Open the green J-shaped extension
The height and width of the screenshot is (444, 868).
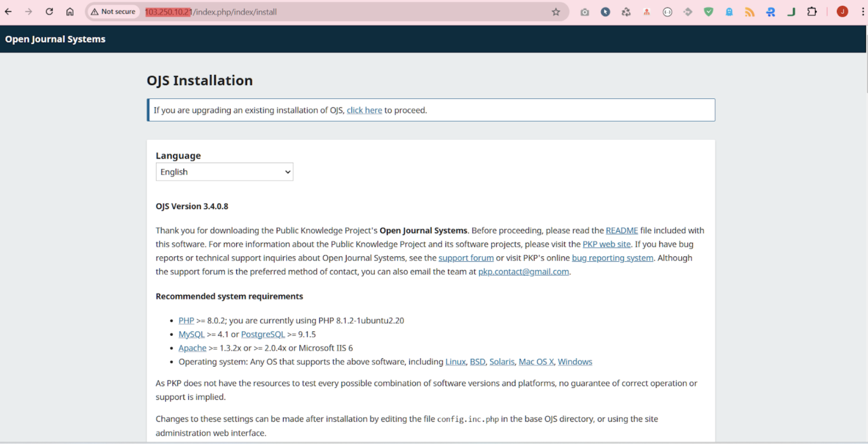(791, 12)
